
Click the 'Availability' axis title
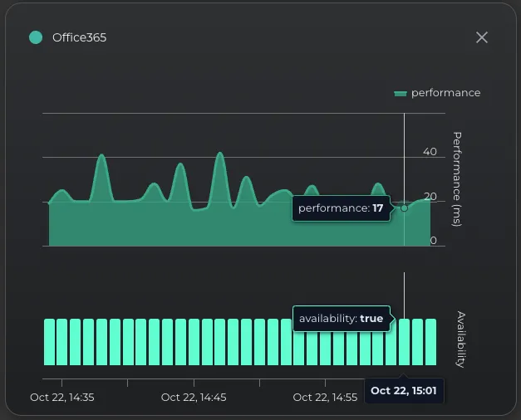pos(460,339)
